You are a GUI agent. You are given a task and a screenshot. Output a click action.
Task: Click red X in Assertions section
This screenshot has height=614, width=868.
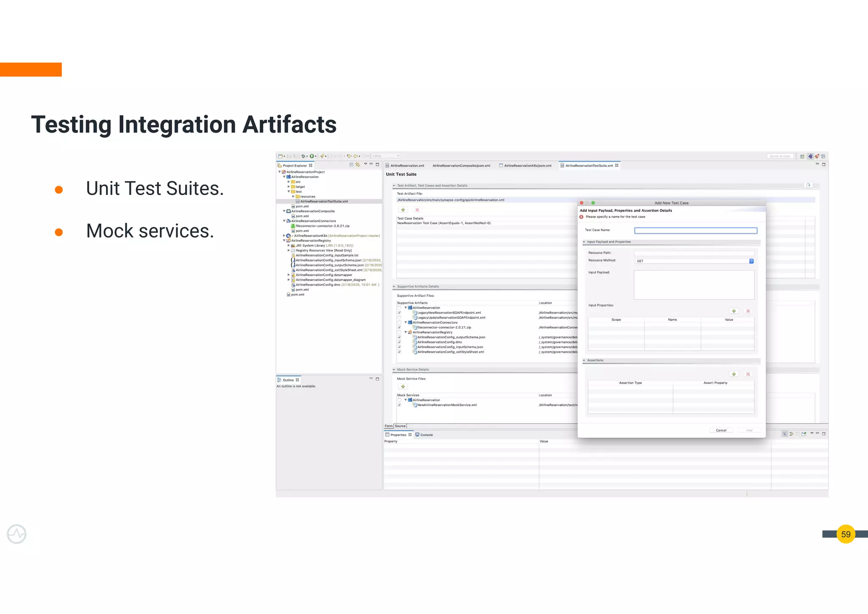click(748, 374)
